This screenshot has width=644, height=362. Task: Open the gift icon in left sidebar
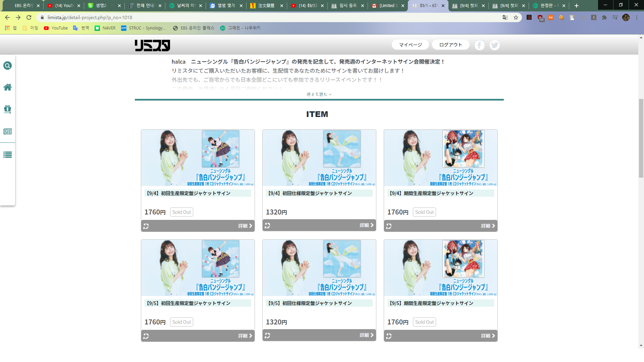pyautogui.click(x=7, y=109)
